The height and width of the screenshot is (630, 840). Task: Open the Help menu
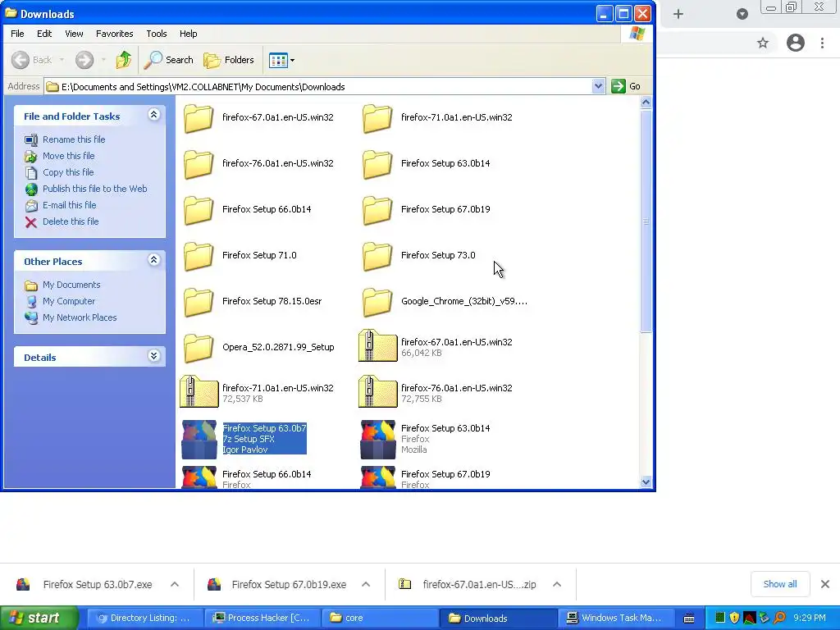pos(188,34)
